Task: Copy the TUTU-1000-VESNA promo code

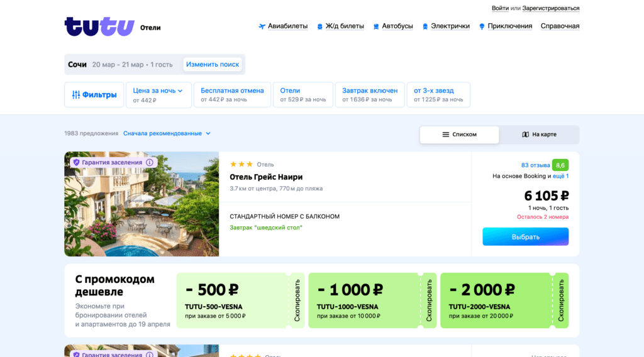Action: pos(429,300)
